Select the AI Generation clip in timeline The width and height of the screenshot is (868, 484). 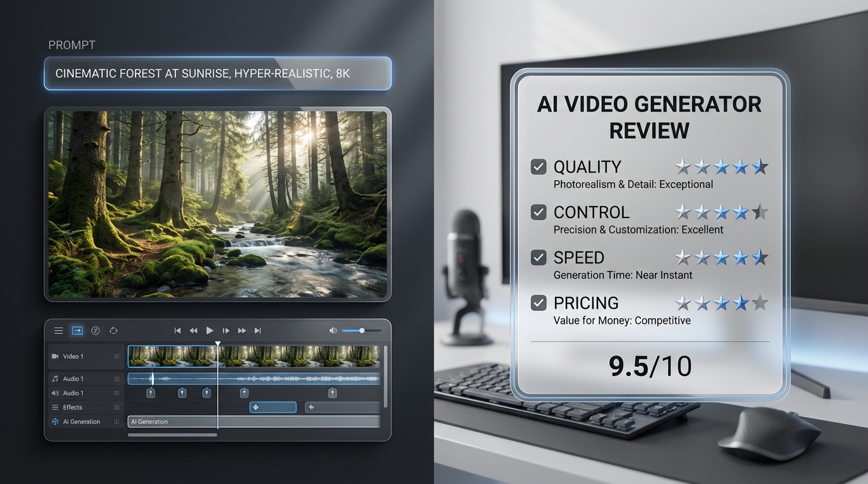pos(254,422)
